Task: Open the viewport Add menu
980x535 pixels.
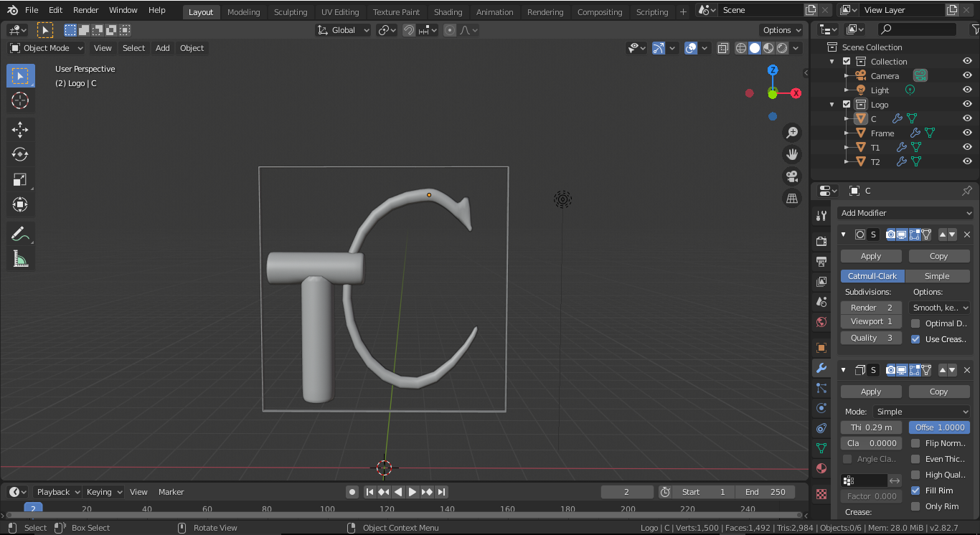Action: [x=163, y=48]
